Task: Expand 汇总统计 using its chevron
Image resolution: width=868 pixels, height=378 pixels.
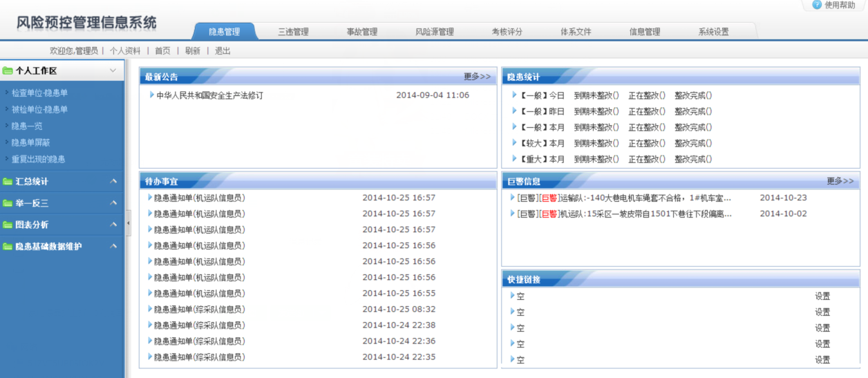Action: pyautogui.click(x=113, y=182)
